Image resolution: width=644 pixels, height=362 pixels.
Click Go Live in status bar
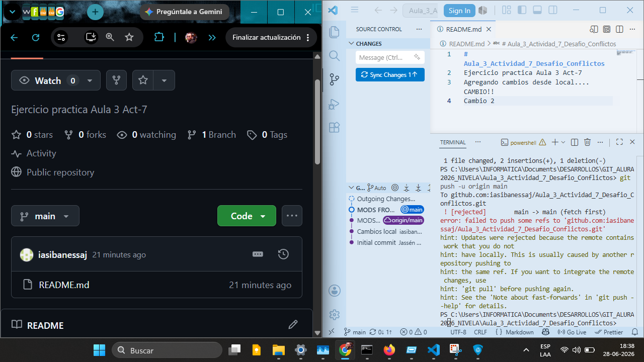point(572,332)
